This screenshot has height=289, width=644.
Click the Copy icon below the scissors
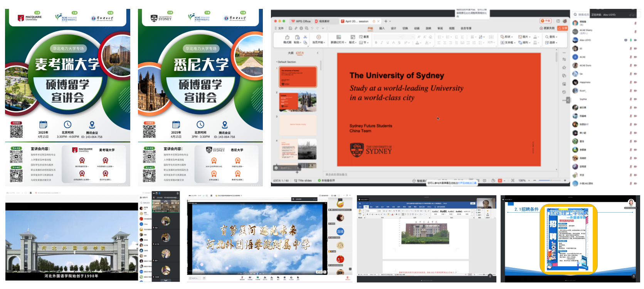305,42
